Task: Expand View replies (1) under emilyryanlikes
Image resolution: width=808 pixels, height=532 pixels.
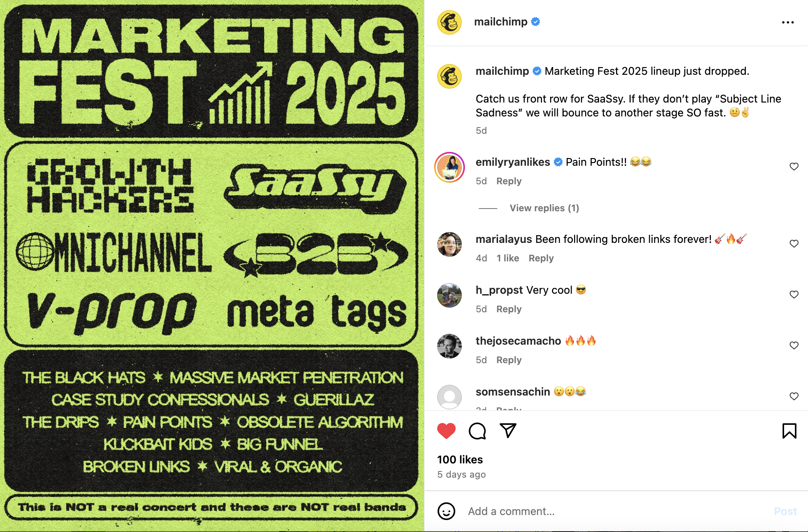Action: coord(544,208)
